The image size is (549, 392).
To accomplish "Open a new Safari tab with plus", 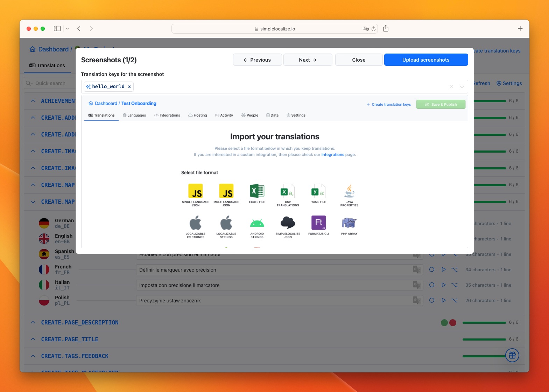I will point(520,29).
